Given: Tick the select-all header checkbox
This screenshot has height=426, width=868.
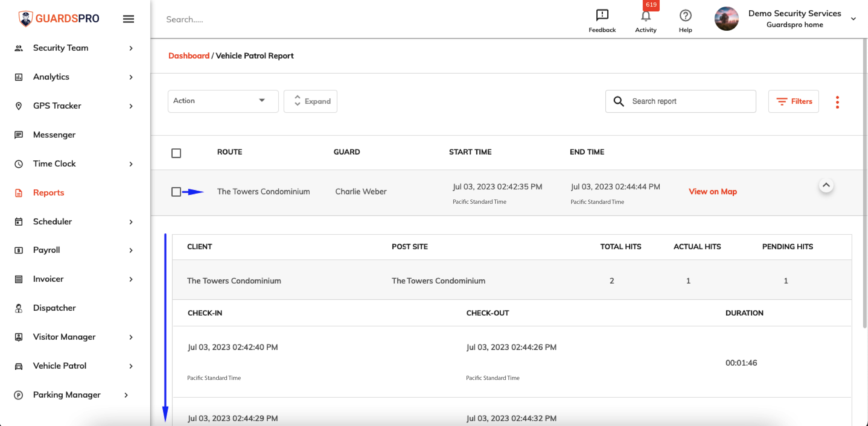Looking at the screenshot, I should tap(176, 153).
